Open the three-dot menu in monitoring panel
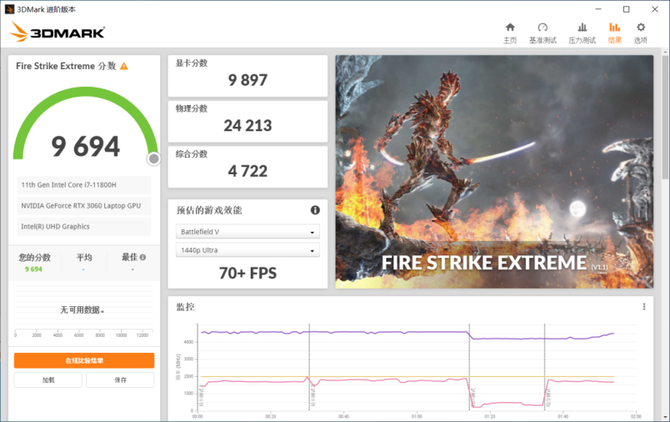670x422 pixels. pos(644,307)
